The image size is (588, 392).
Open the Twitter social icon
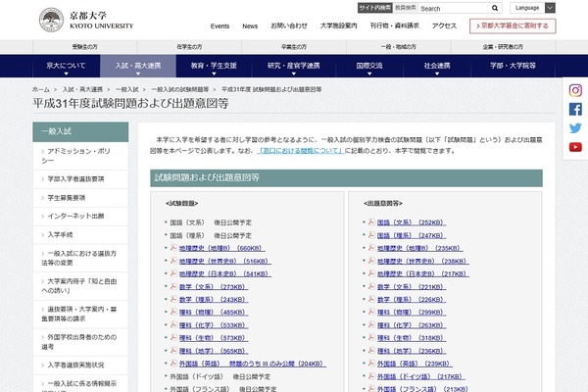575,127
